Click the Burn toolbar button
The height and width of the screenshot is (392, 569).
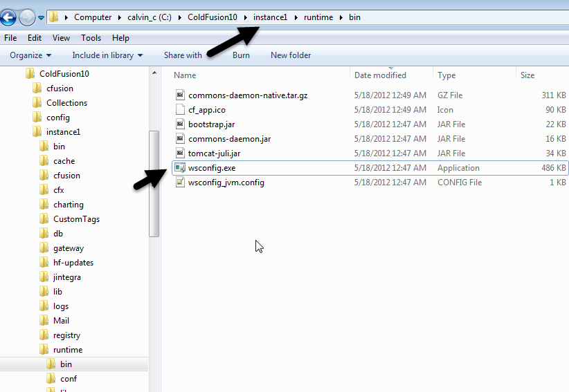[241, 55]
